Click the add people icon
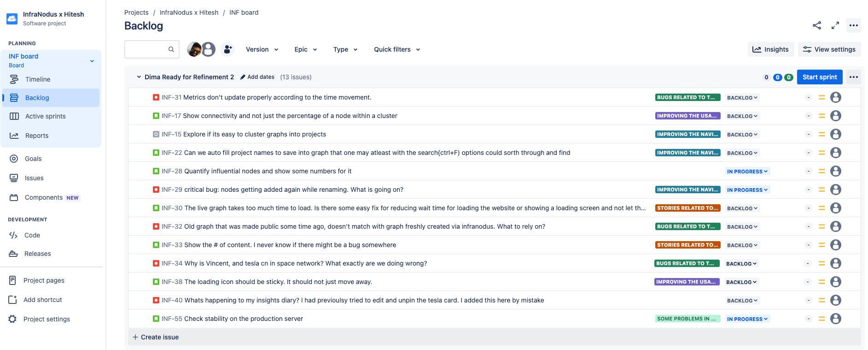The width and height of the screenshot is (868, 350). point(227,49)
